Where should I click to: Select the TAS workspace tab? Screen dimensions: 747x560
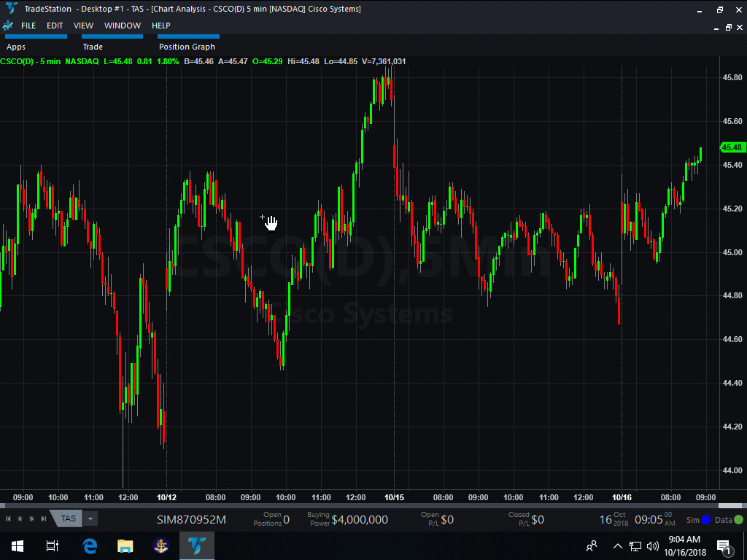click(x=68, y=519)
